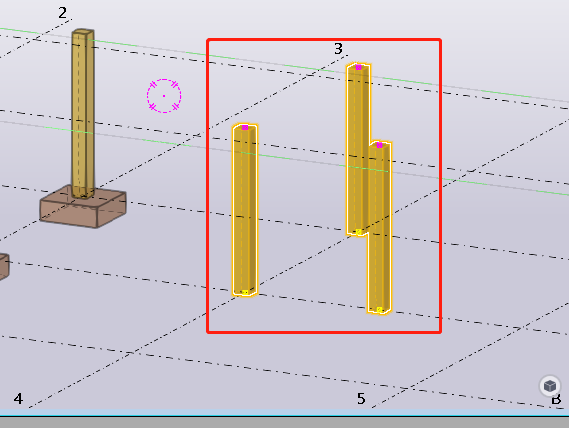The height and width of the screenshot is (428, 569).
Task: Click the magenta dashed circle rotation marker
Action: [x=164, y=96]
